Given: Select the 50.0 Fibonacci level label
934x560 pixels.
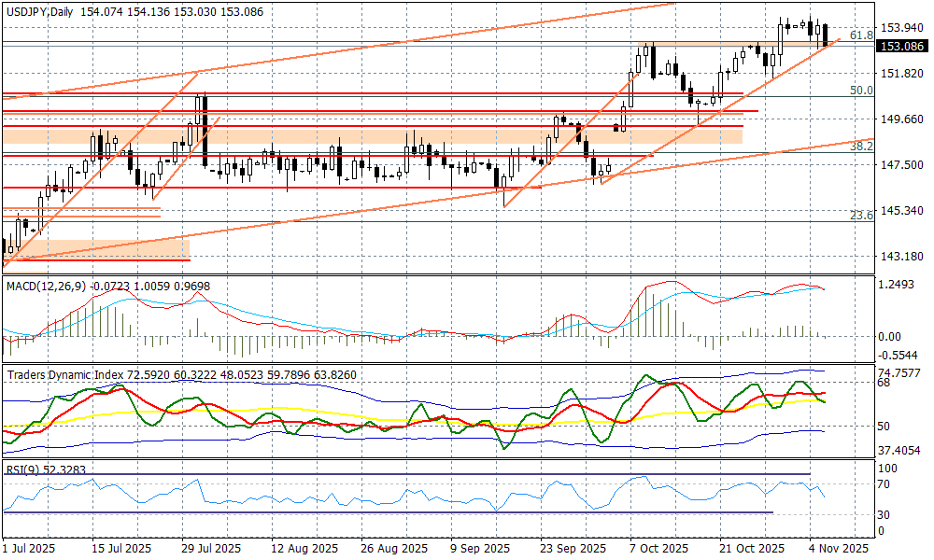Looking at the screenshot, I should tap(860, 91).
